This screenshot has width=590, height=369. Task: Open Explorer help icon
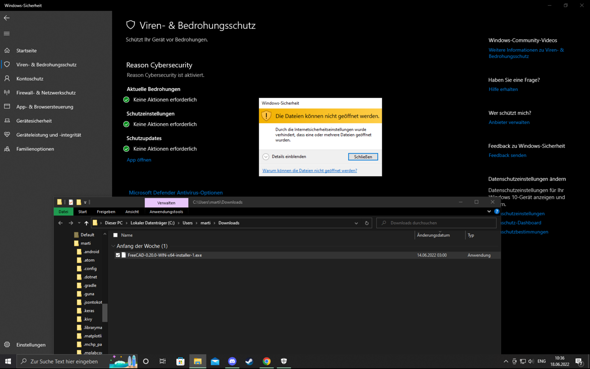coord(497,212)
